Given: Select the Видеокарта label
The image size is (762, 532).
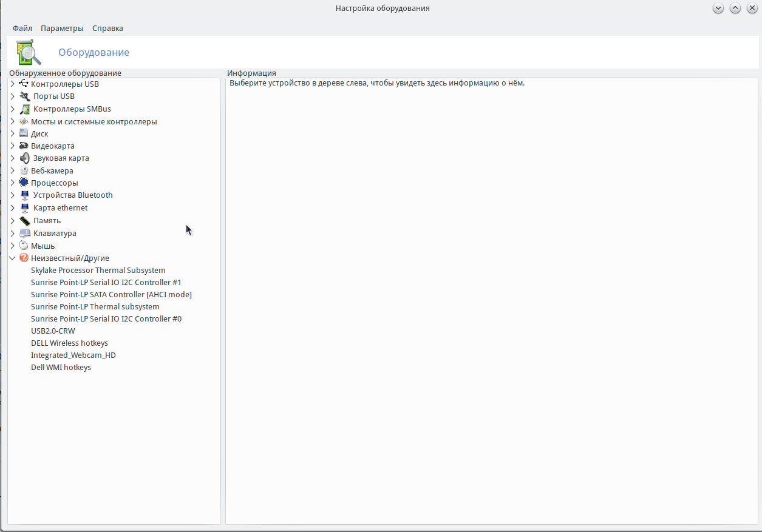Looking at the screenshot, I should (x=53, y=146).
